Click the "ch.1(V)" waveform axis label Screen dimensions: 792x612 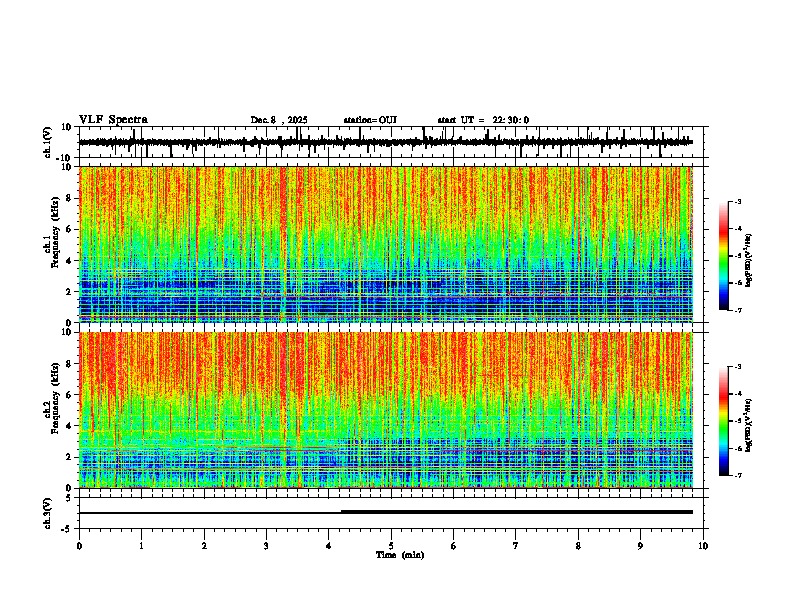pos(47,142)
